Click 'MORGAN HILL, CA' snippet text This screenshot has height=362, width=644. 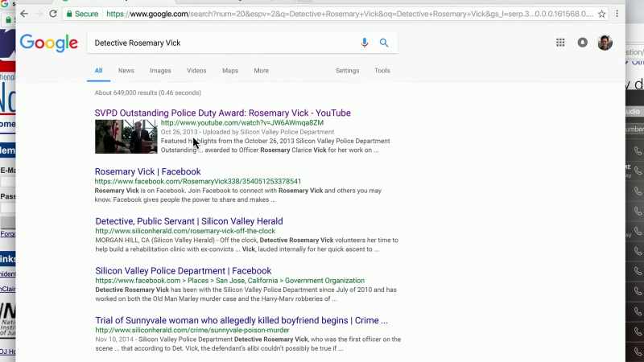point(122,240)
